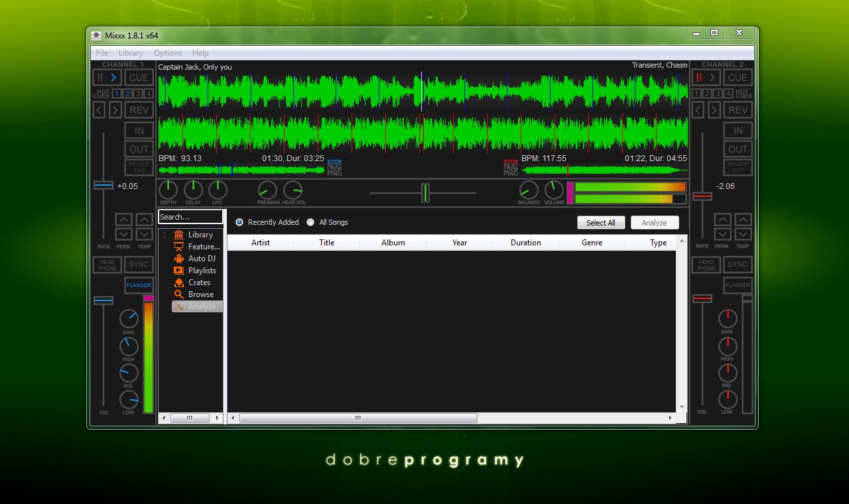Click Channel 2 PERM rate up arrow

click(x=722, y=220)
